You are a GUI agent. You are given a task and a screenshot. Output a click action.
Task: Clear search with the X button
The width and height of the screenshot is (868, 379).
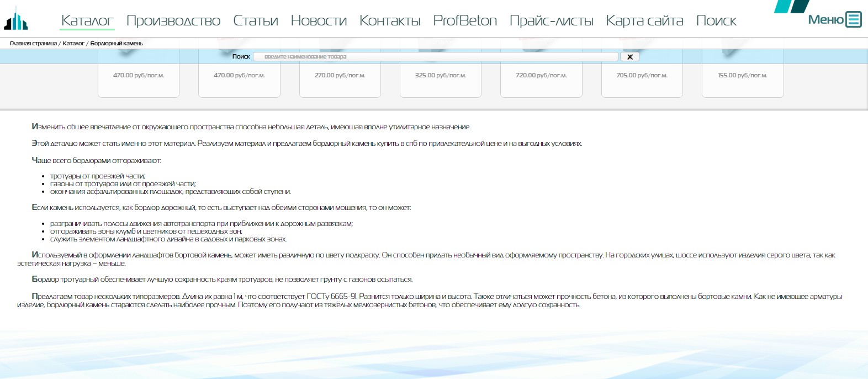point(629,57)
